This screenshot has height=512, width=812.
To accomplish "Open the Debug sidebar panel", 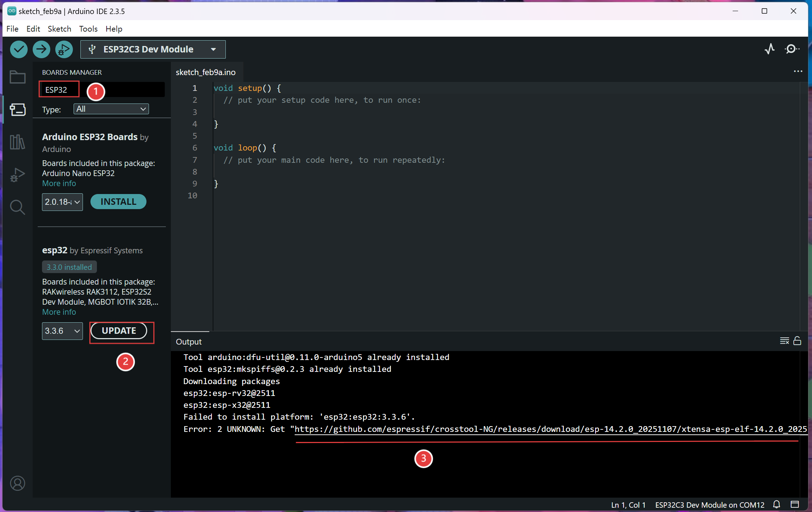I will [17, 175].
